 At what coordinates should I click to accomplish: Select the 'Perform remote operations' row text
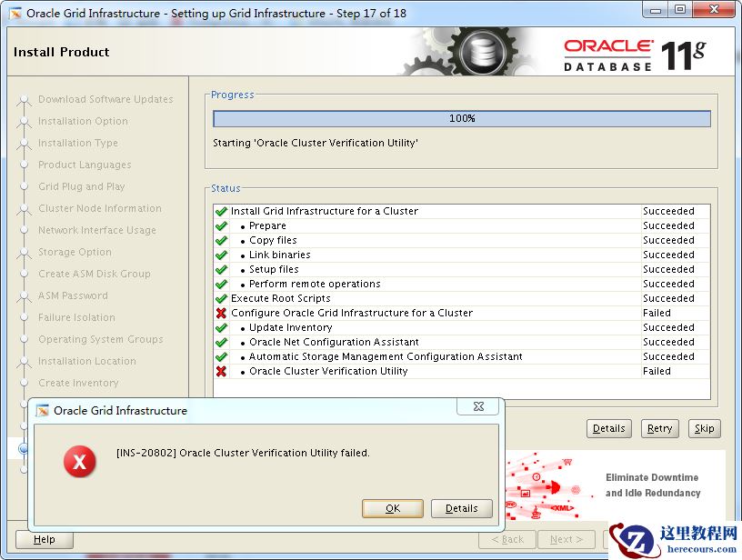pyautogui.click(x=315, y=285)
